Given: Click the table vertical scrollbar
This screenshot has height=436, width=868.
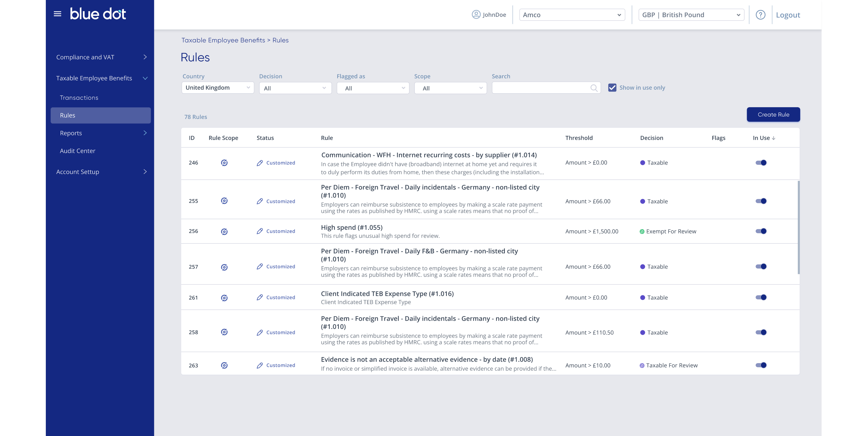Looking at the screenshot, I should tap(798, 227).
